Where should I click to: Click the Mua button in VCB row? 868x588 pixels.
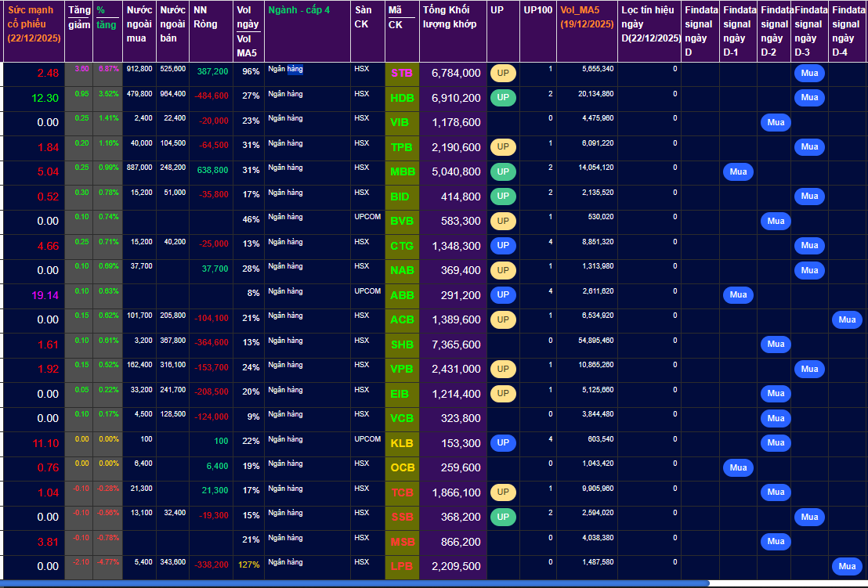pos(776,418)
